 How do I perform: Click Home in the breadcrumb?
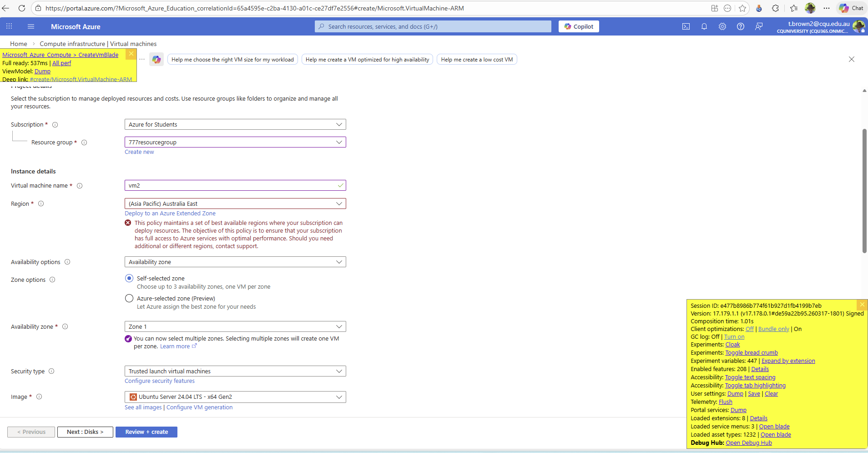pos(19,44)
